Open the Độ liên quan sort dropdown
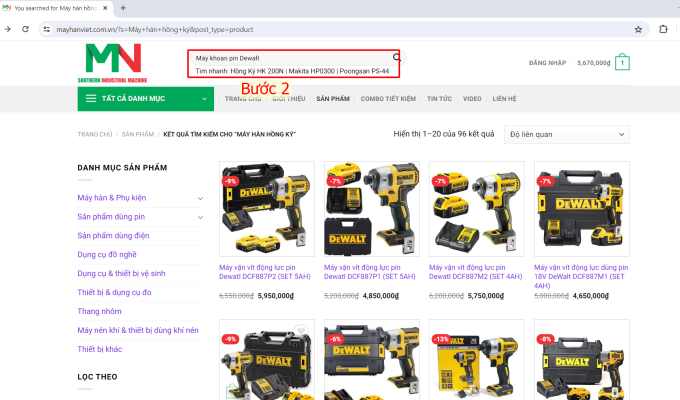 pyautogui.click(x=567, y=134)
